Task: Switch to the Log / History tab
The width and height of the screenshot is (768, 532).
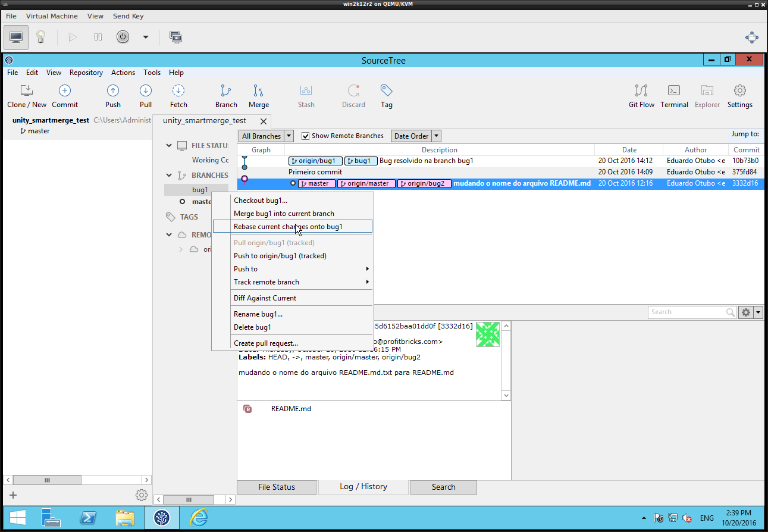Action: pos(363,487)
